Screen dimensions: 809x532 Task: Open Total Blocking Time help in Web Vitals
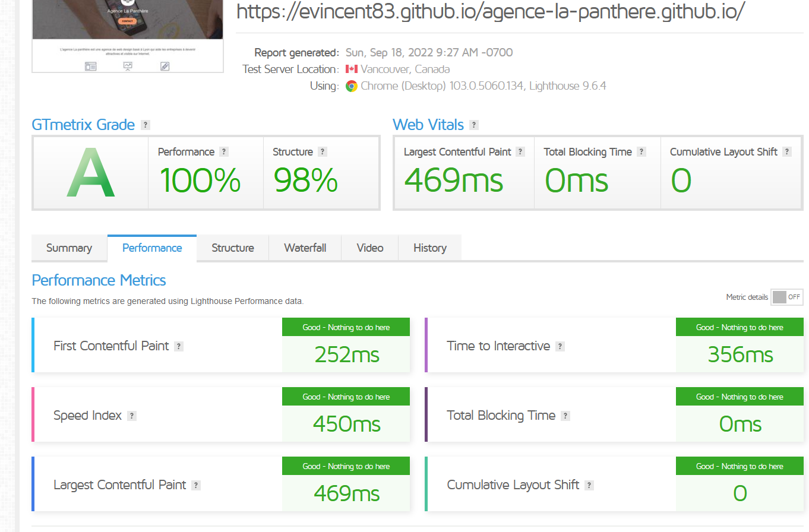pos(641,151)
